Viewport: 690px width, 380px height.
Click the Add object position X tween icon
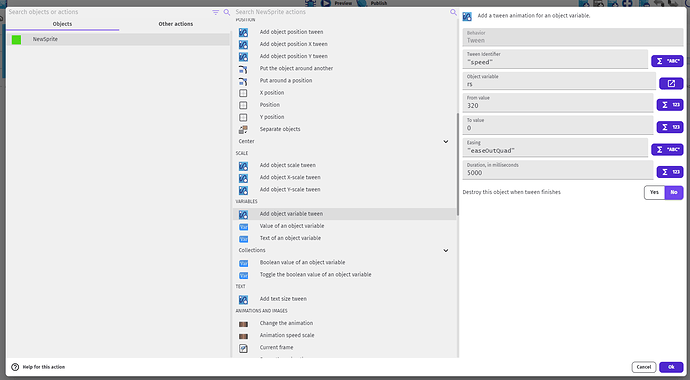pos(243,44)
